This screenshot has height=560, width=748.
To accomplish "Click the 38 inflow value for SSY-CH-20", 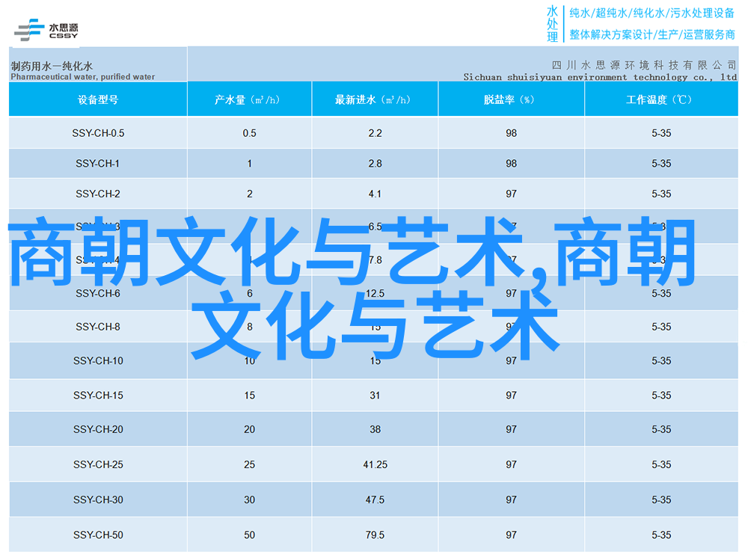I will [x=375, y=430].
